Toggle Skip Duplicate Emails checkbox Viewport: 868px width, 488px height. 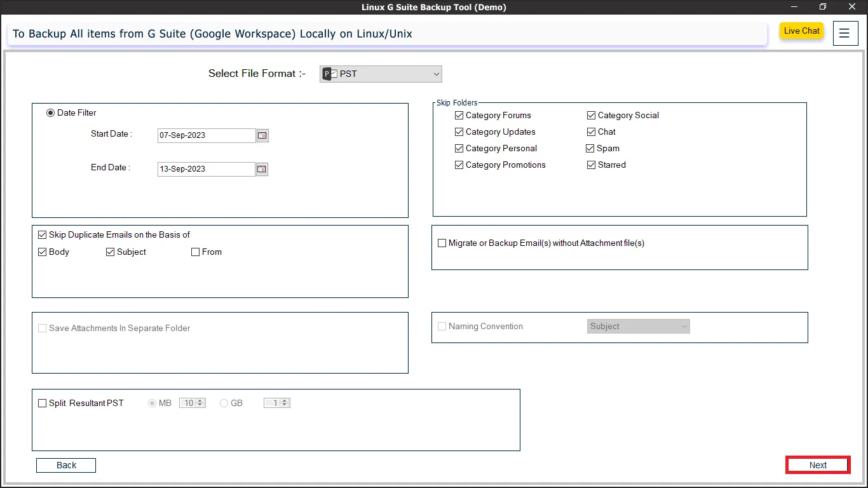[x=43, y=235]
